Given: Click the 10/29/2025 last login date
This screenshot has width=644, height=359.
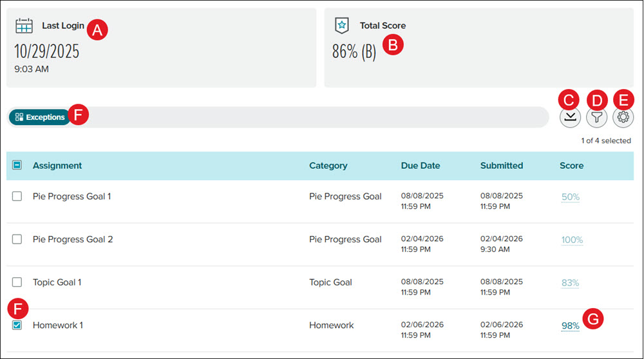Looking at the screenshot, I should 46,52.
